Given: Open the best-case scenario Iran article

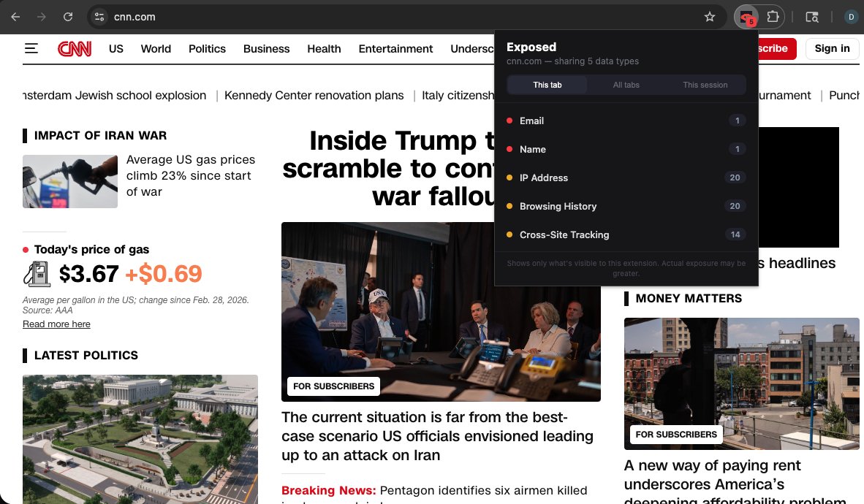Looking at the screenshot, I should 438,435.
